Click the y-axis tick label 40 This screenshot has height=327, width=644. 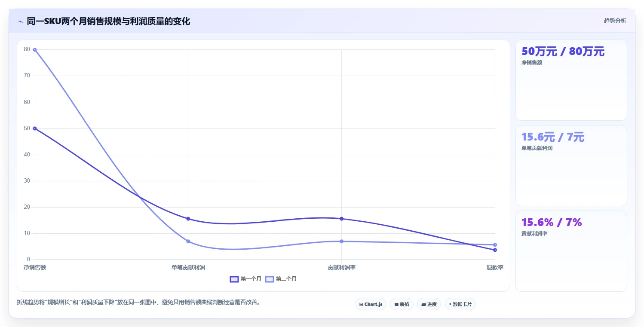pos(27,155)
